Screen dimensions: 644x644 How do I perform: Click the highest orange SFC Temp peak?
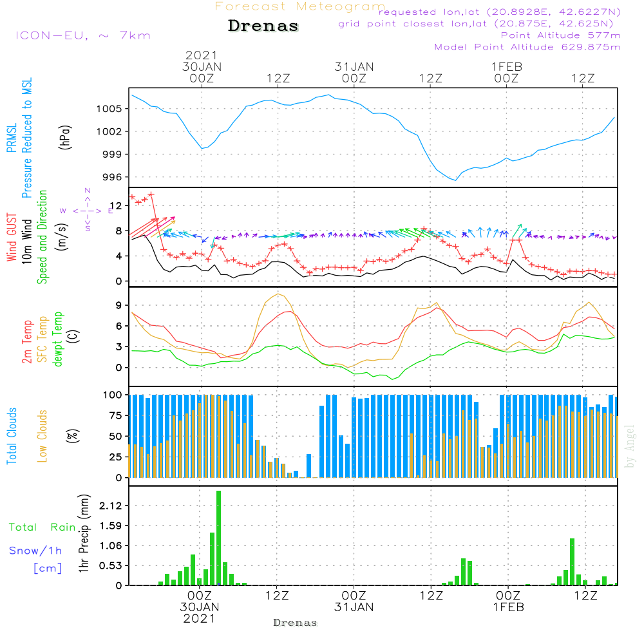tap(278, 294)
